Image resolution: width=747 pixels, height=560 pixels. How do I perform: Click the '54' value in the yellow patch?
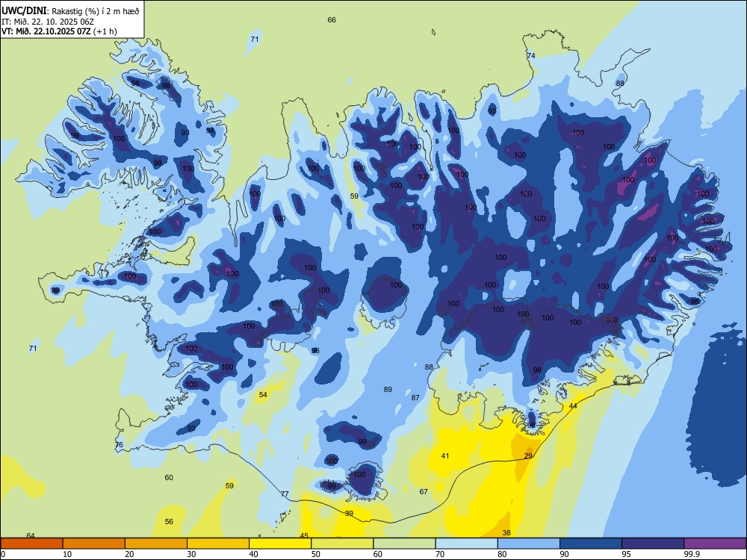pyautogui.click(x=263, y=394)
